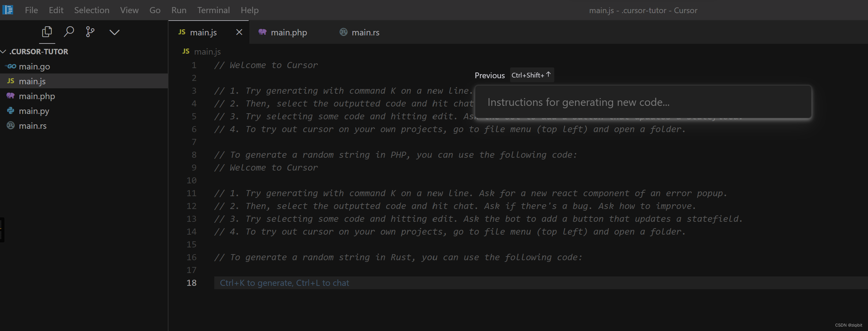Place cursor on '// Welcome to Cursor' line 1

tap(266, 65)
